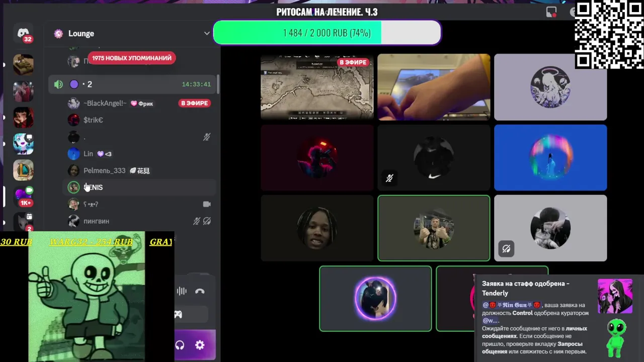
Task: Click the voice channel timer 14:33:41
Action: 196,84
